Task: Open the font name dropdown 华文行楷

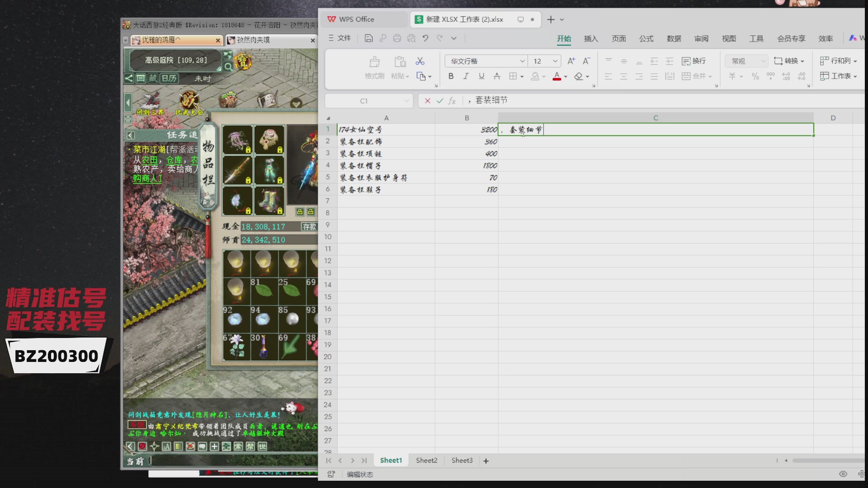Action: point(522,61)
